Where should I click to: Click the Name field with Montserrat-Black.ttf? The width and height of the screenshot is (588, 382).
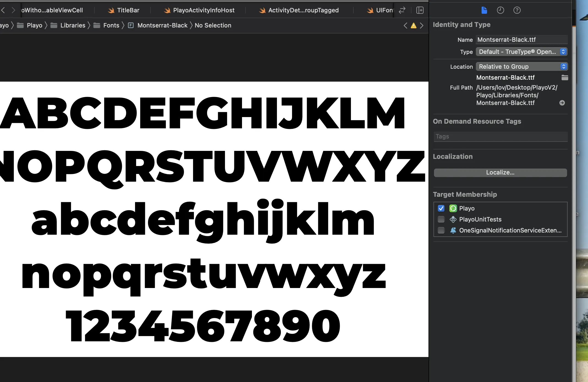521,40
